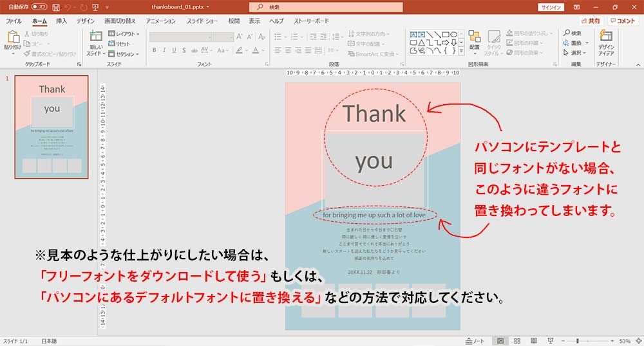Screen dimensions: 644x346
Task: Open the Insert (挿入) tab
Action: [61, 21]
